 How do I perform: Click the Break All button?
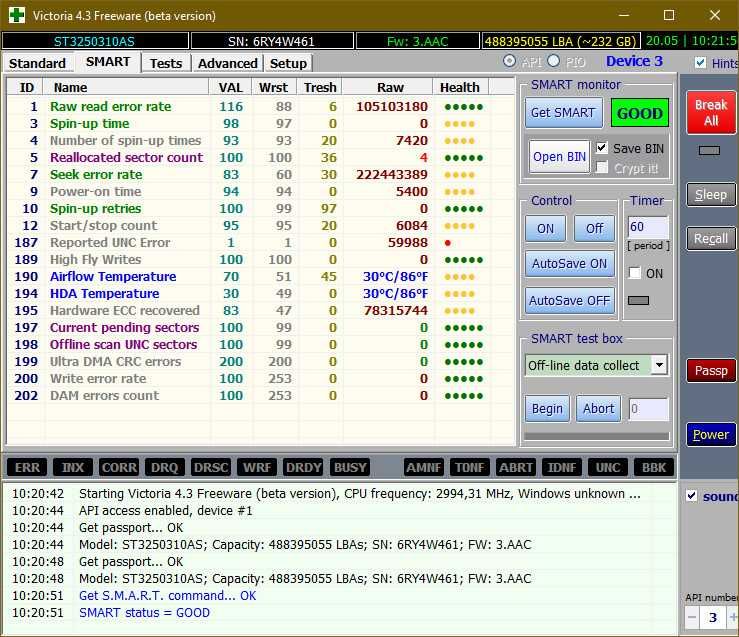point(711,112)
